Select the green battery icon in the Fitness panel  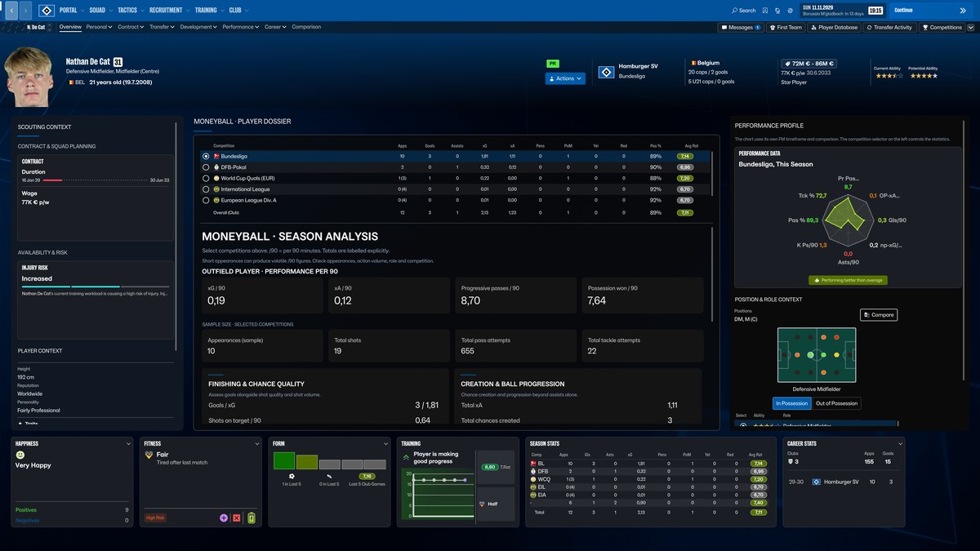pos(251,518)
